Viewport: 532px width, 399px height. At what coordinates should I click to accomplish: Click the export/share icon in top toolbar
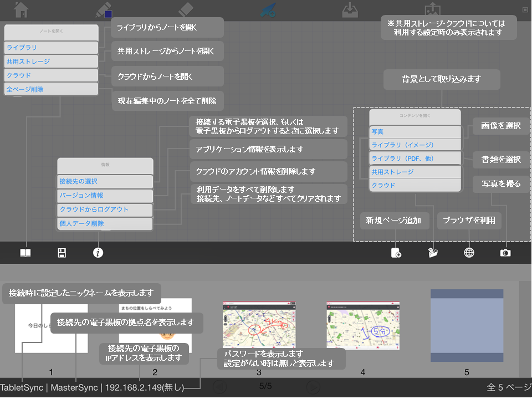432,9
